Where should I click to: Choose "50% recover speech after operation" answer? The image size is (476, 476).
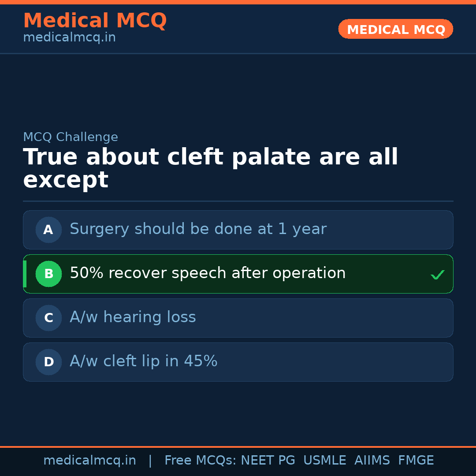[x=208, y=273]
